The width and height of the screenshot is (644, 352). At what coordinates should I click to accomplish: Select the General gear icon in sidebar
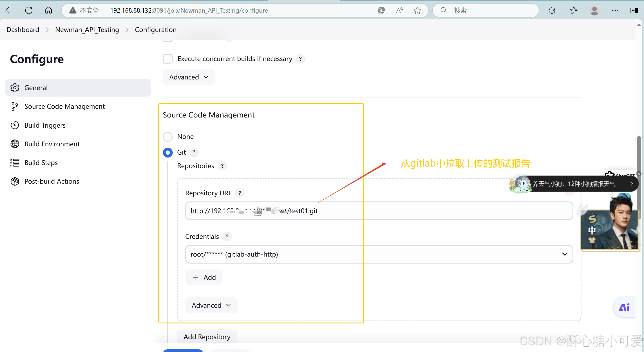coord(14,88)
